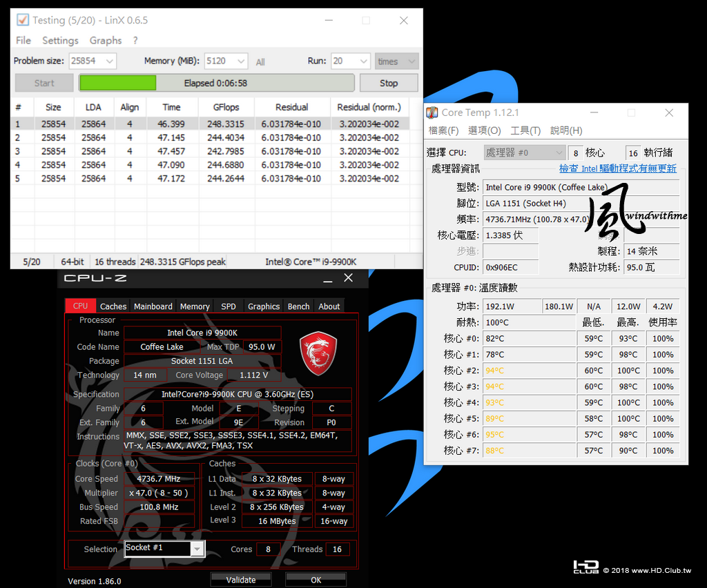Click the 功率 value 192.1W in Core Temp
The height and width of the screenshot is (588, 707).
click(512, 306)
